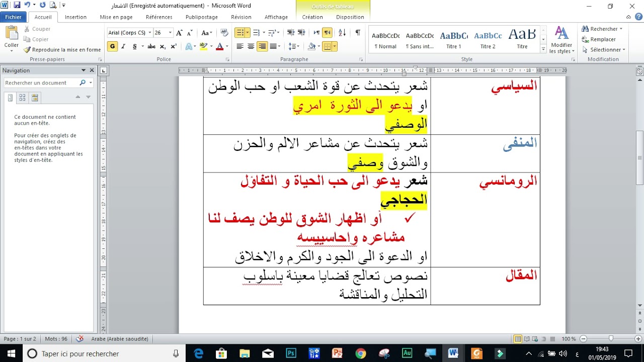Switch to the Mise en page tab
The height and width of the screenshot is (362, 644).
click(x=116, y=17)
